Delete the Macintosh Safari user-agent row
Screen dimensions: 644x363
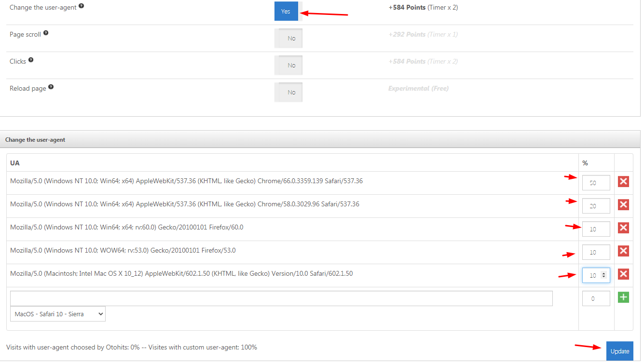[x=623, y=274]
